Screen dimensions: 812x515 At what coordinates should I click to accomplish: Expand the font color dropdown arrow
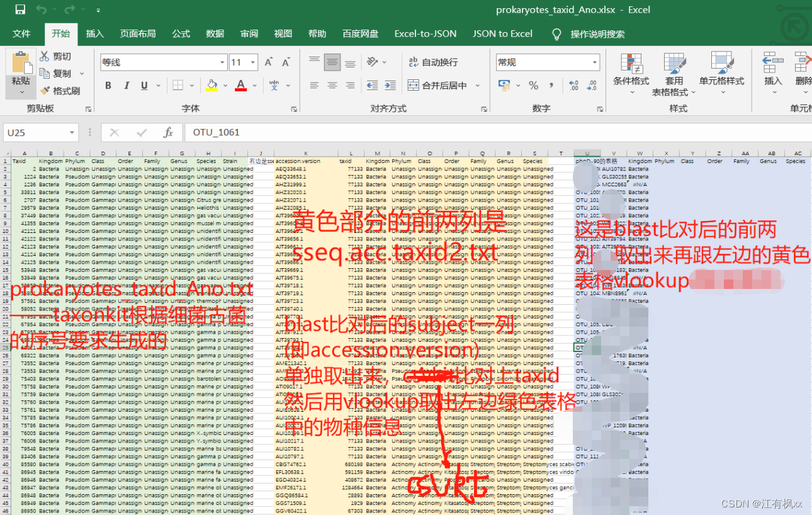click(254, 86)
